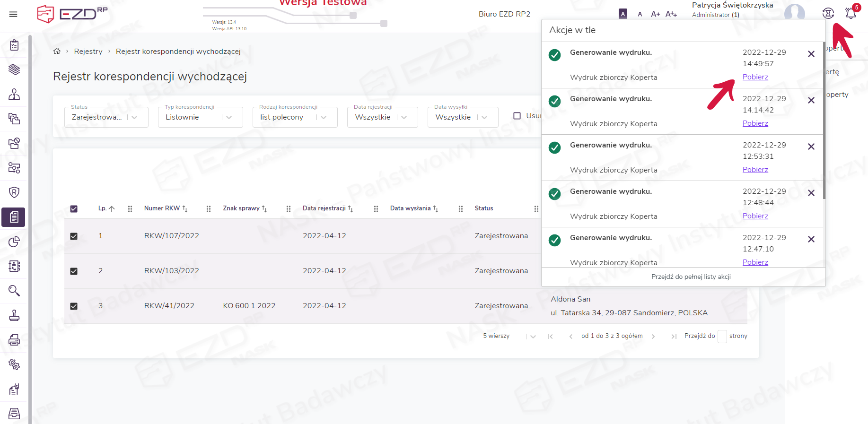Click the printer icon in sidebar
Screen dimensions: 868x424
[x=14, y=340]
